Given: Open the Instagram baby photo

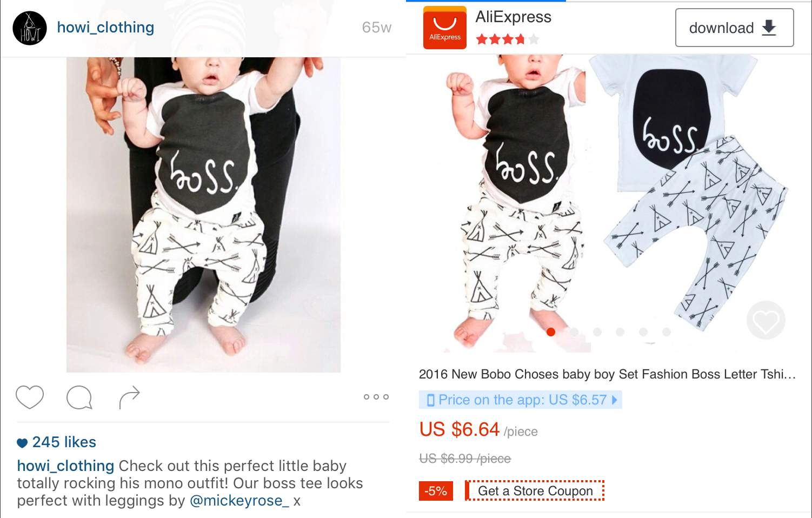Looking at the screenshot, I should tap(203, 215).
